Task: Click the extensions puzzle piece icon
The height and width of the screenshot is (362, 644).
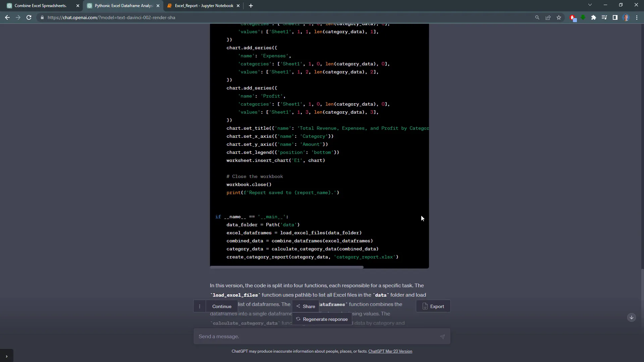Action: 594,17
